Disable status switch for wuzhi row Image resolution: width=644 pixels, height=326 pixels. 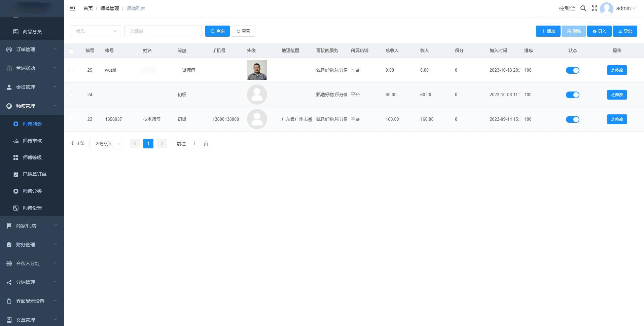pyautogui.click(x=572, y=70)
